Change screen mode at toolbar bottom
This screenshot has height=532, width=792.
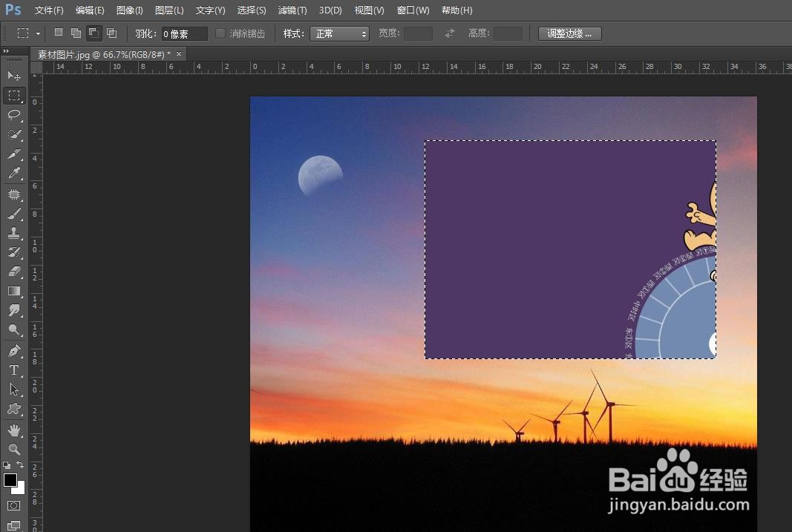point(13,525)
